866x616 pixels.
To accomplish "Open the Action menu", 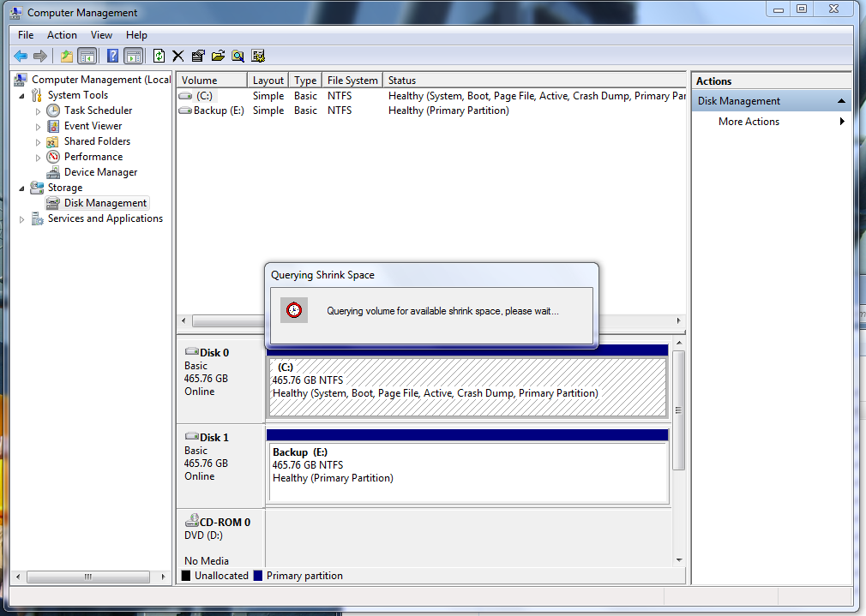I will tap(62, 35).
